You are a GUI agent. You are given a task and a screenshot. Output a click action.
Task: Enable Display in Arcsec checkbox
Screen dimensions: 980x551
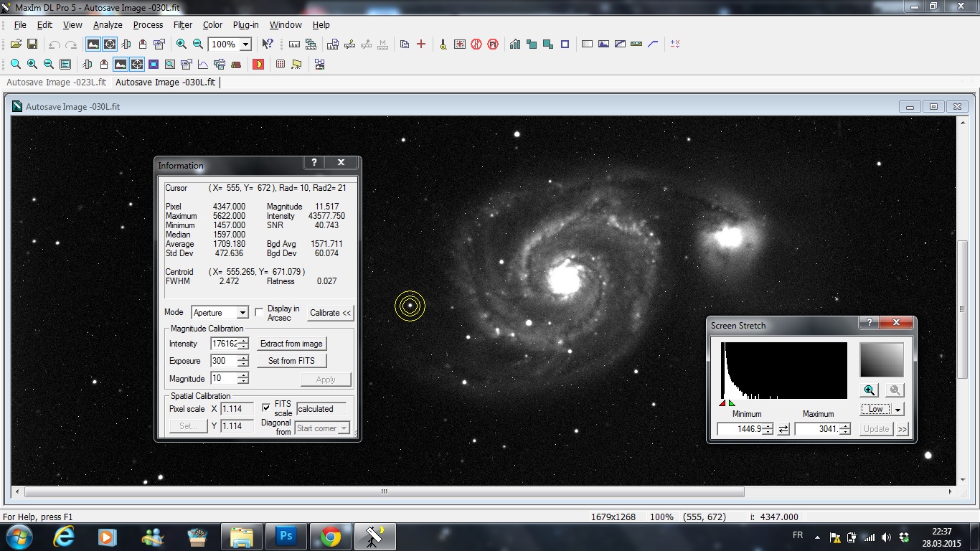[x=260, y=313]
